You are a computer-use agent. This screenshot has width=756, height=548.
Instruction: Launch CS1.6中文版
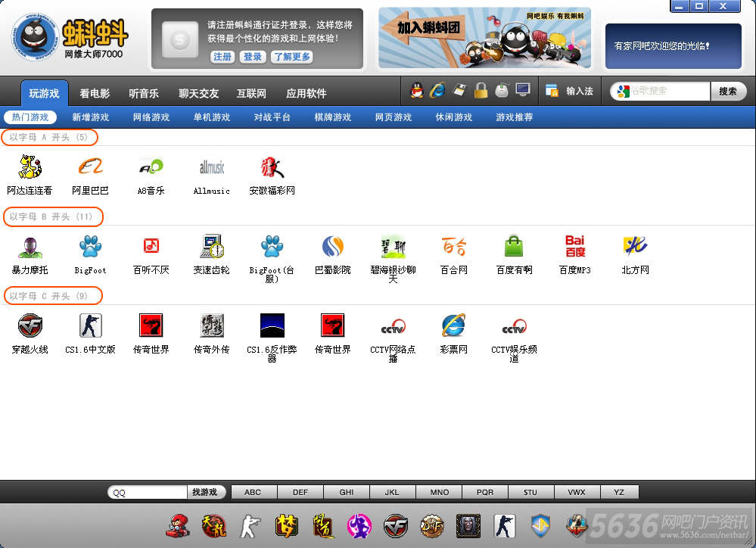[90, 334]
